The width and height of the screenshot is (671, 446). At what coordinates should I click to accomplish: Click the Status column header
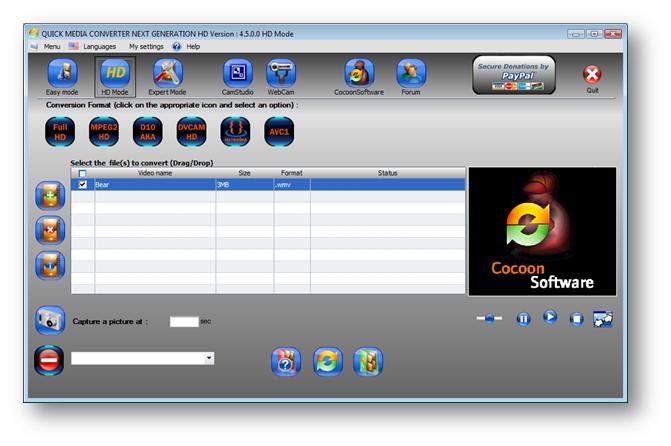click(x=388, y=173)
